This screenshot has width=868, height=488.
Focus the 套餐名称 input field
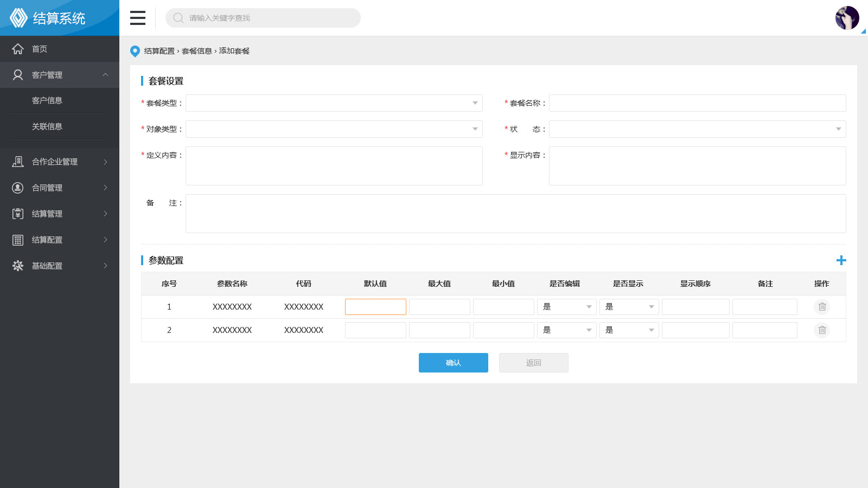(697, 103)
